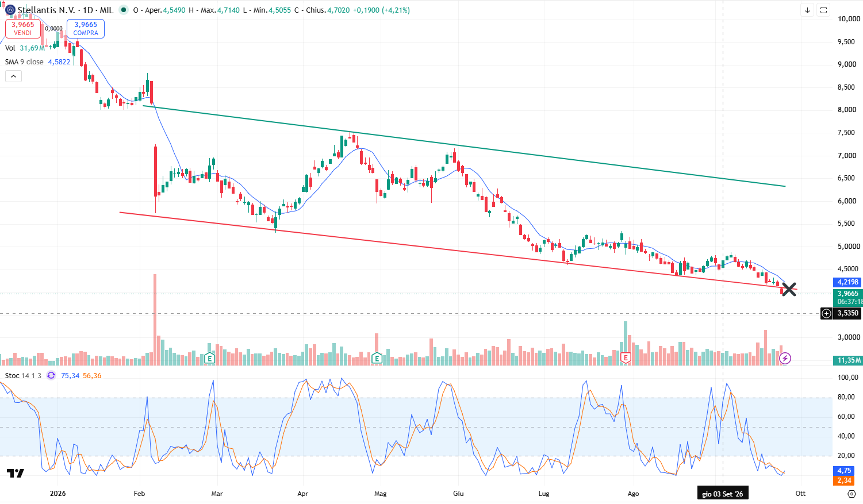863x504 pixels.
Task: Click the green current price label with countdown
Action: (x=847, y=298)
